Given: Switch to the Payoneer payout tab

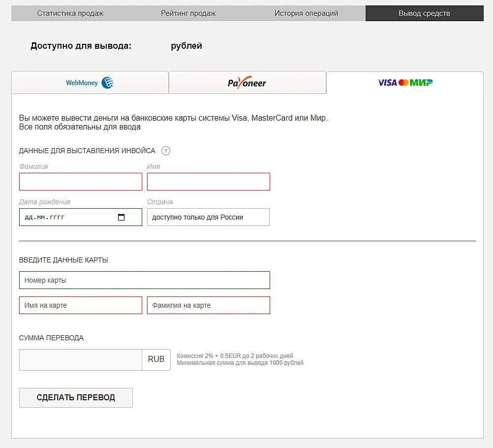Looking at the screenshot, I should click(247, 83).
